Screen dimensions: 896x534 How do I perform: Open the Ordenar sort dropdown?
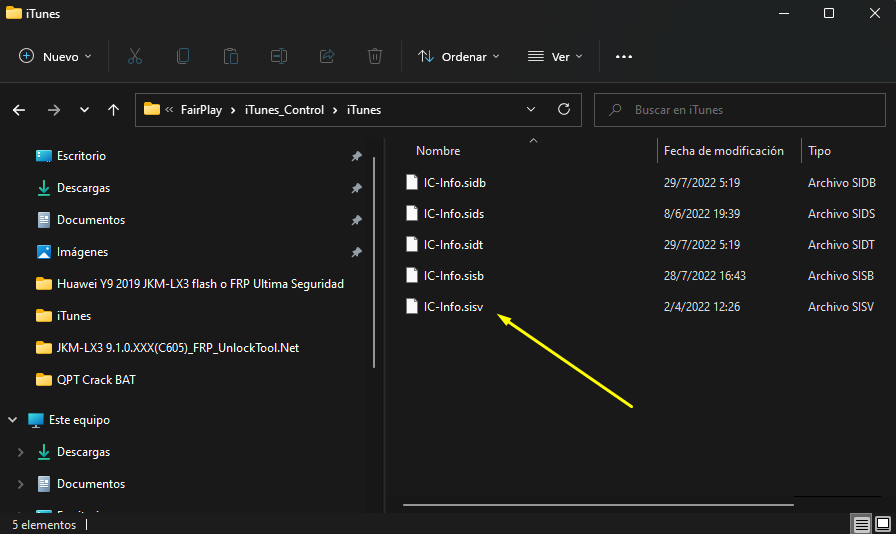(458, 57)
